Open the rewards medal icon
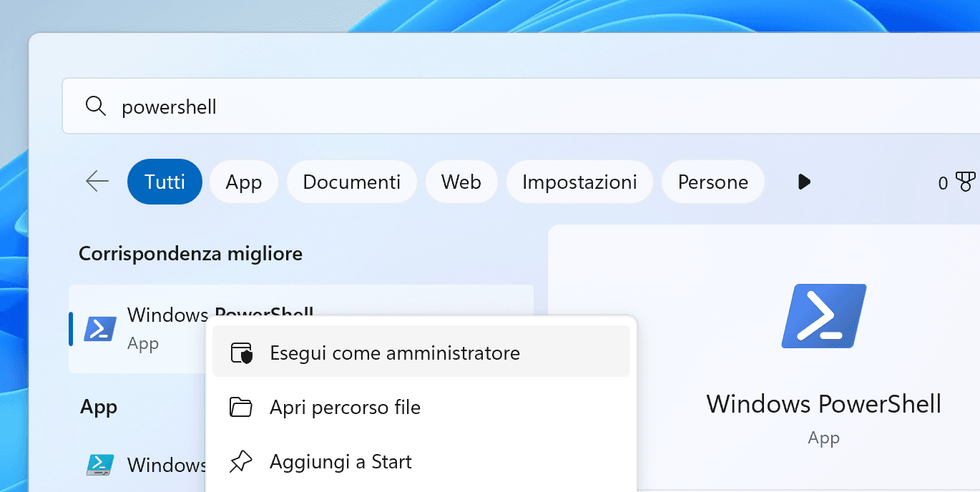Viewport: 980px width, 492px height. pyautogui.click(x=966, y=183)
